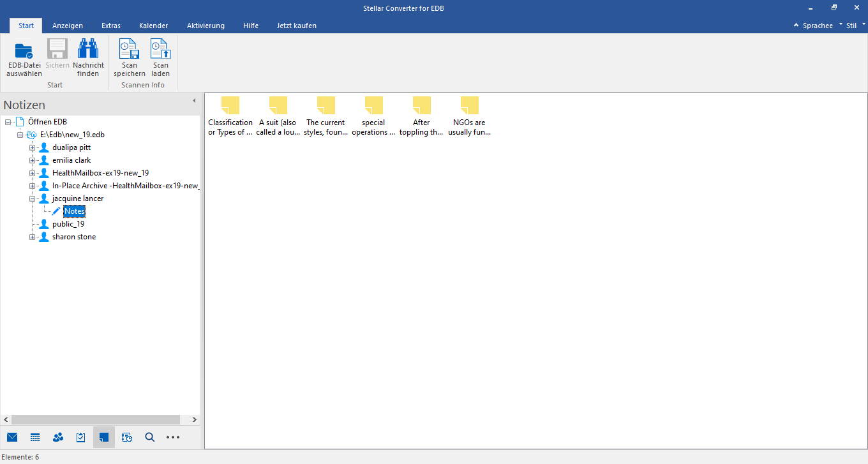The width and height of the screenshot is (868, 464).
Task: Open journal view icon in bottom bar
Action: tap(127, 437)
